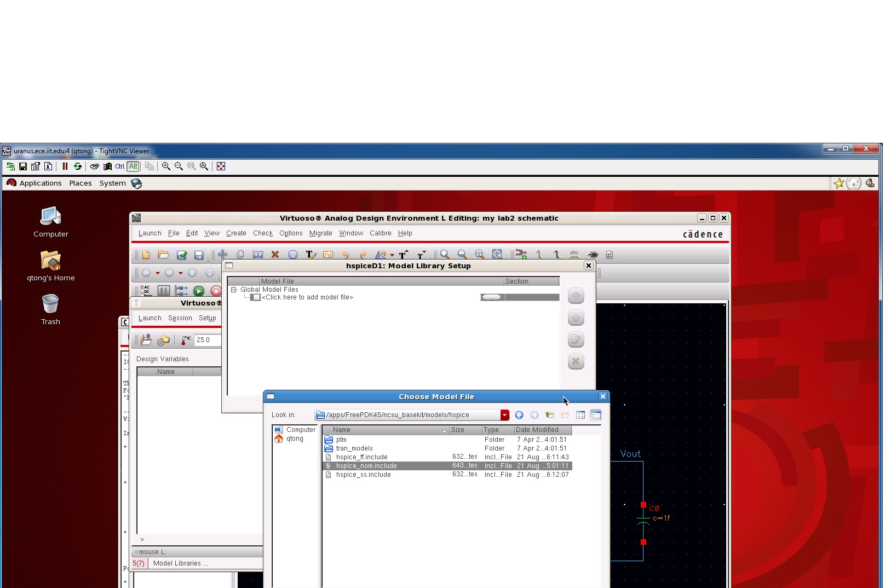This screenshot has width=885, height=588.
Task: Click the Check and Save icon in Virtuoso
Action: coord(182,255)
